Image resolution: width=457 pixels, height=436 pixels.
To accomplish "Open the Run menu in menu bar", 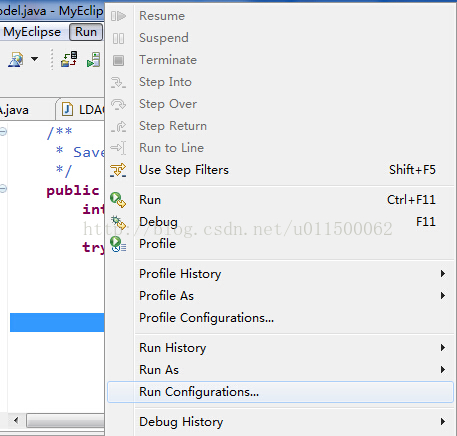I will (x=86, y=32).
